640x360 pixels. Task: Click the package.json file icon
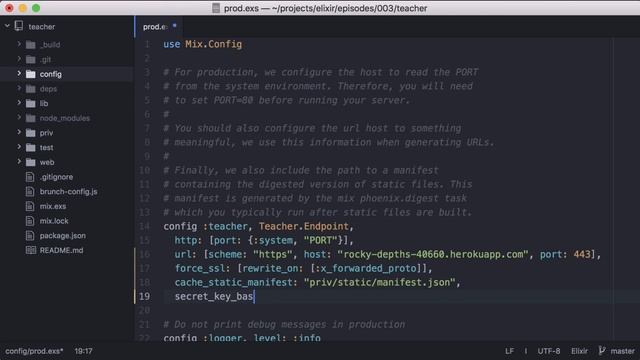coord(30,236)
